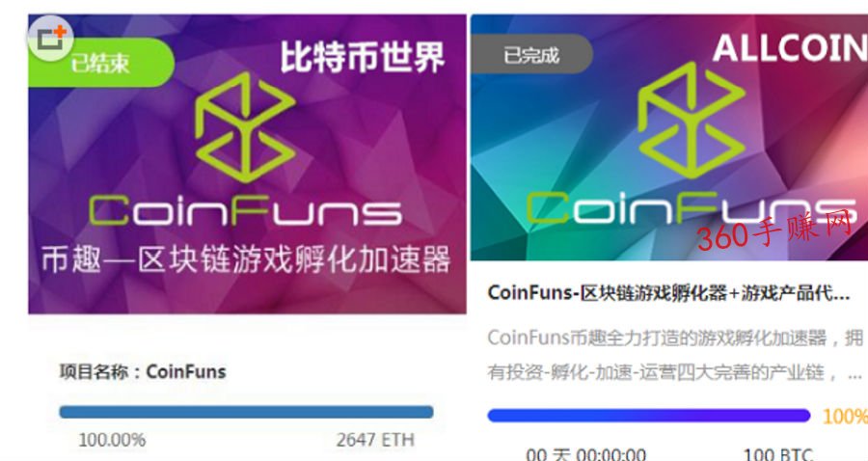
Task: Click the green CoinFuns cube logo on left banner
Action: 245,128
